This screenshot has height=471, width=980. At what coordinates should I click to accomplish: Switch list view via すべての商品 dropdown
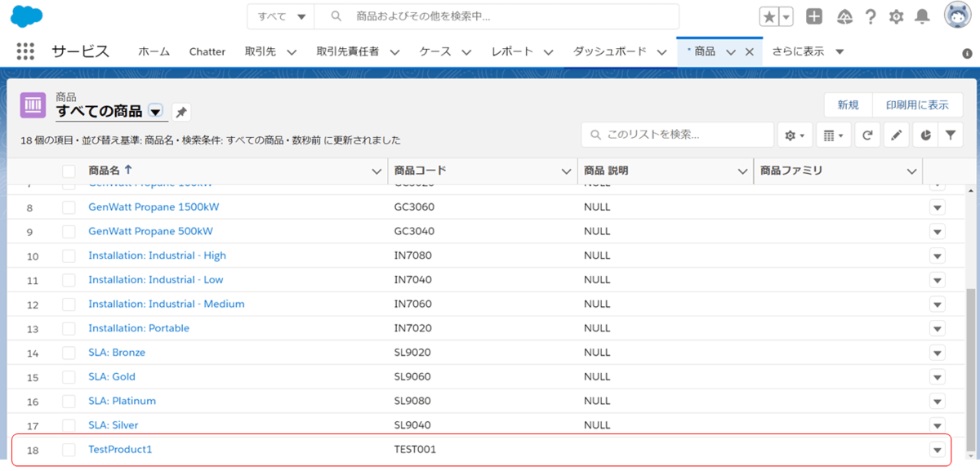155,112
